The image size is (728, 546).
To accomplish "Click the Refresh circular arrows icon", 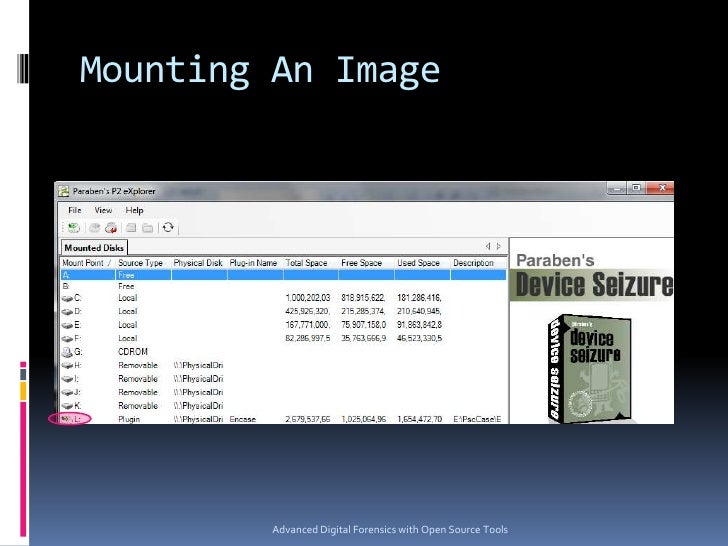I will (x=168, y=227).
